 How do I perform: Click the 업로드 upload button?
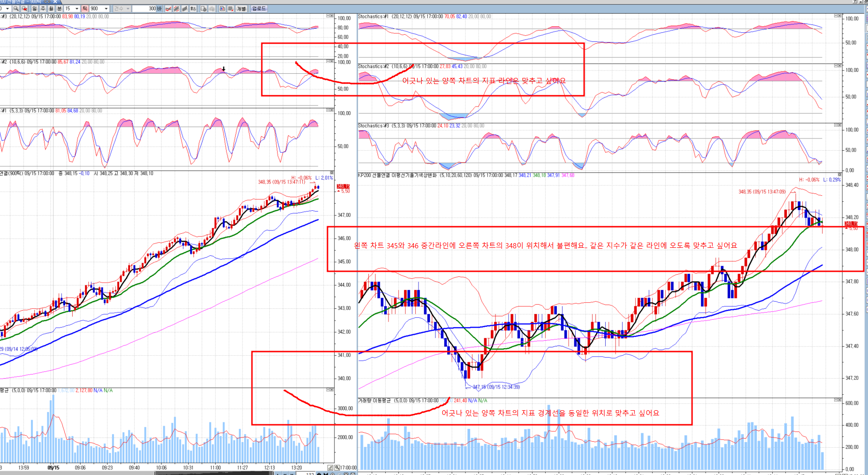pos(259,8)
